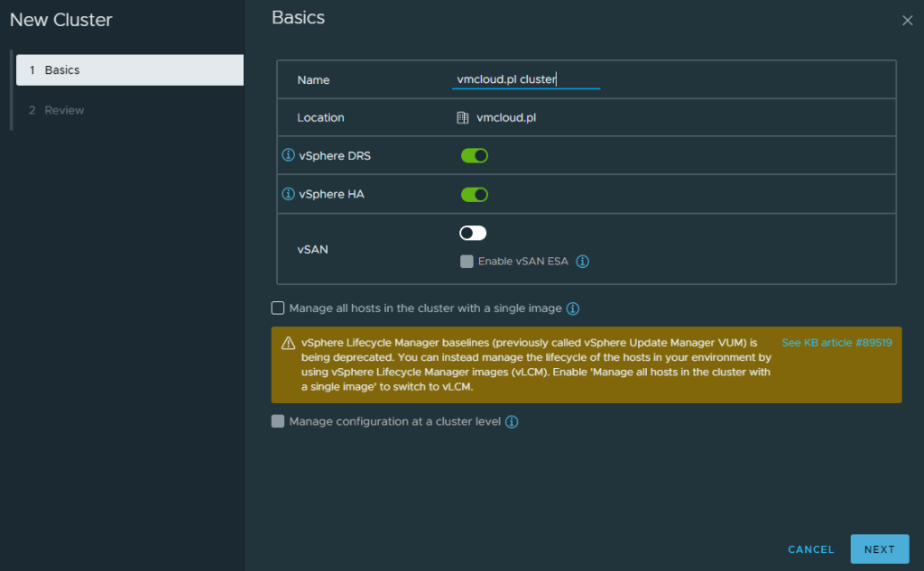Image resolution: width=924 pixels, height=571 pixels.
Task: Click the CANCEL button
Action: (x=810, y=549)
